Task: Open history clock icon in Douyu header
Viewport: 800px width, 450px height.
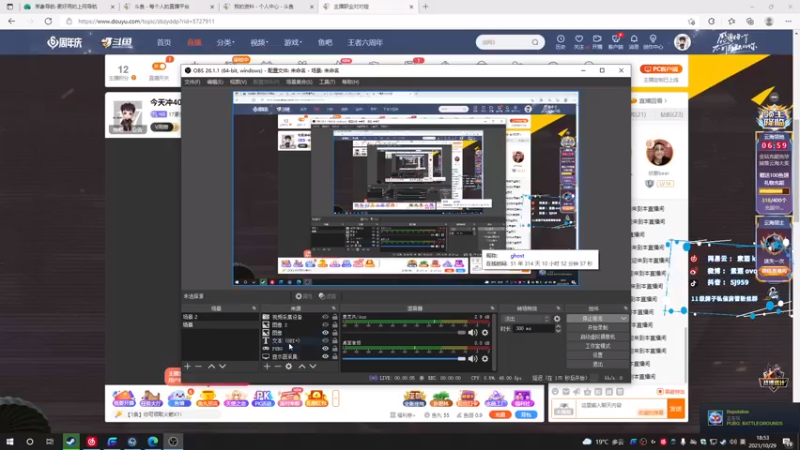Action: pos(560,41)
